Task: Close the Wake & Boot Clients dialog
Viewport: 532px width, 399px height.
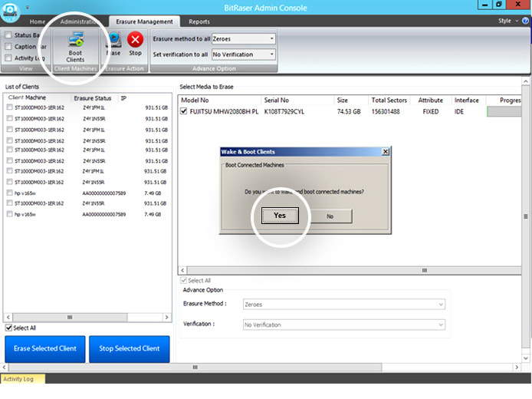Action: pos(386,152)
